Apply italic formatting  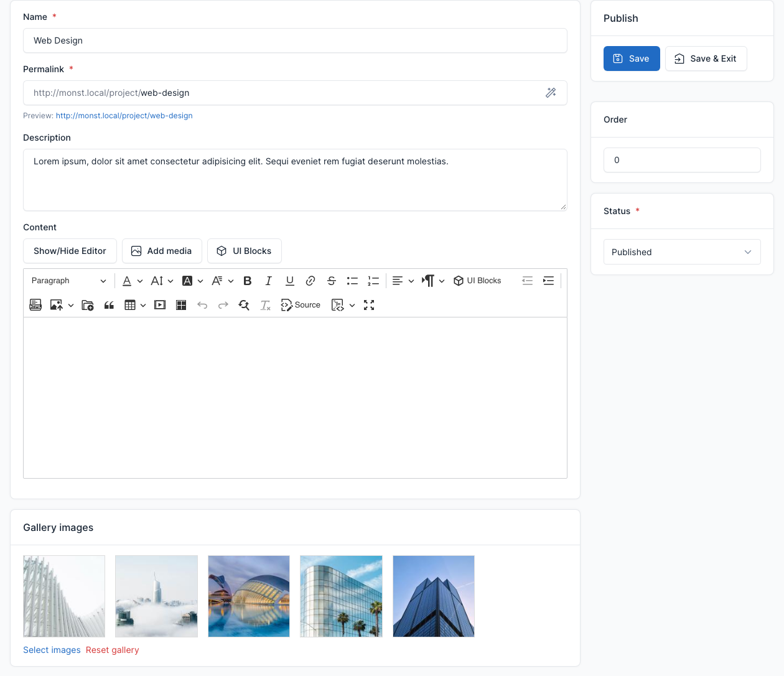[269, 281]
